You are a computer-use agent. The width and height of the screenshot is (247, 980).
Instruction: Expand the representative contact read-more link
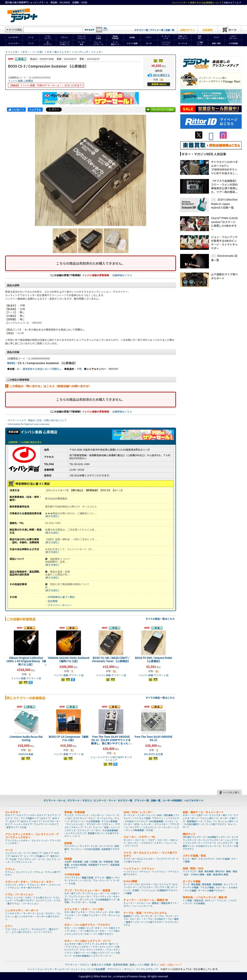point(52,517)
